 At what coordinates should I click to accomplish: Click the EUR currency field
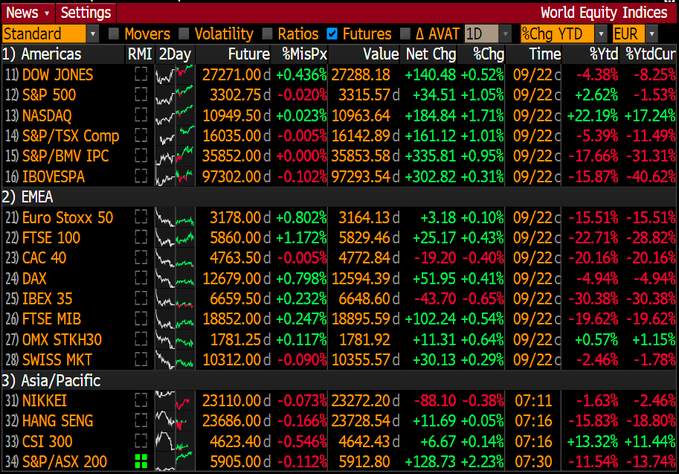click(x=629, y=34)
